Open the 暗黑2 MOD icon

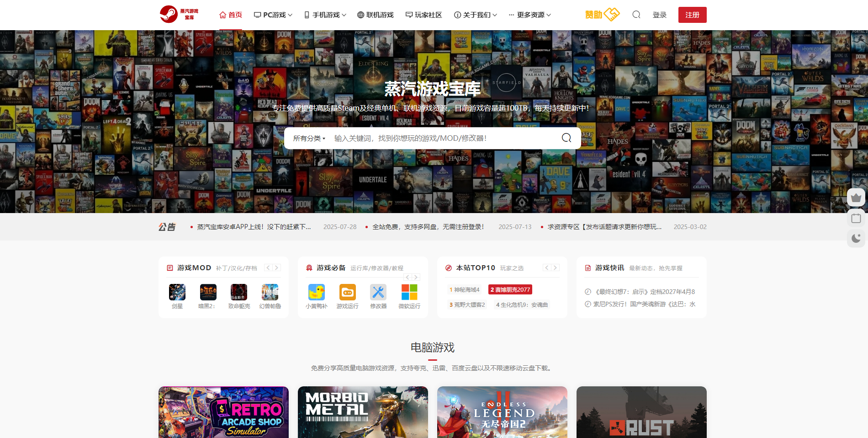tap(208, 292)
